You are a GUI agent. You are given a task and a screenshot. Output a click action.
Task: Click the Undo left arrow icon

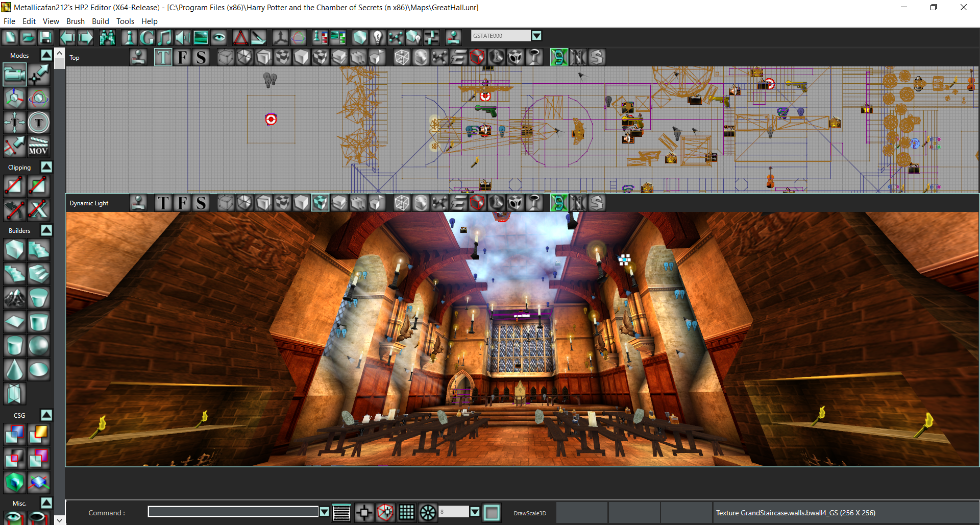[67, 37]
